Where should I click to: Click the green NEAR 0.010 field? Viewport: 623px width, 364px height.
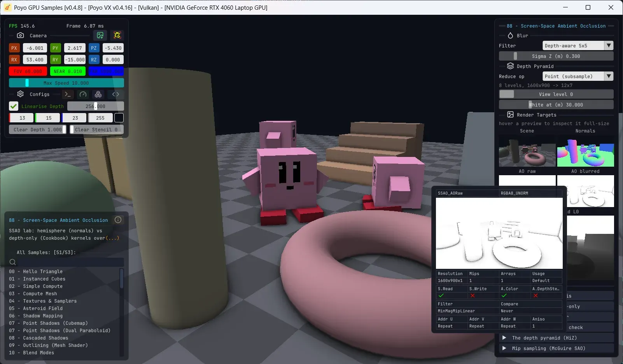pos(68,71)
